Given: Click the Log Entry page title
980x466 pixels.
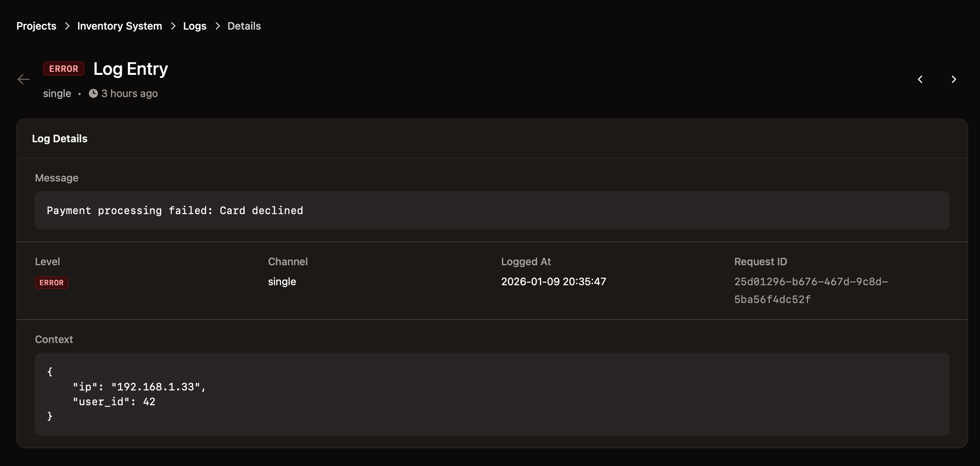Looking at the screenshot, I should click(x=130, y=69).
